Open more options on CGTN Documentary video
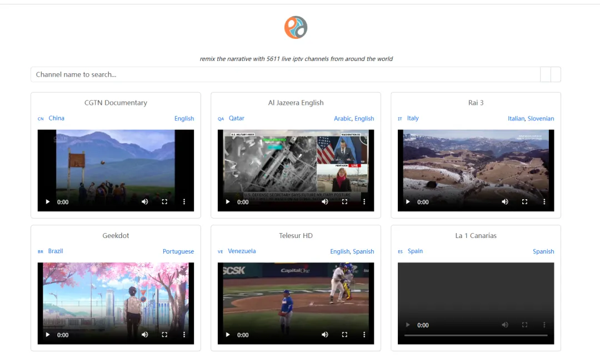This screenshot has width=600, height=364. click(184, 202)
